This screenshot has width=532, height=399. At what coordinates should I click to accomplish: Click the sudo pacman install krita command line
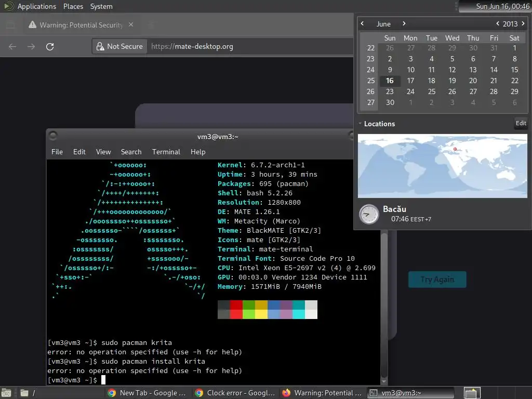(x=126, y=361)
